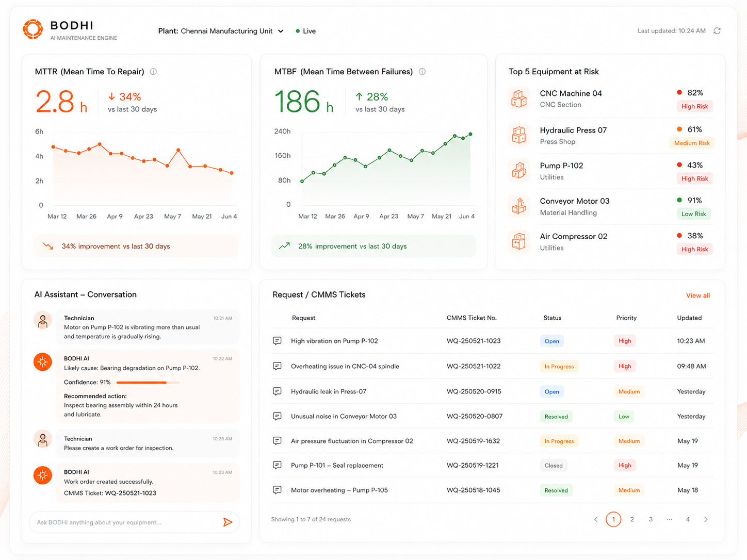The height and width of the screenshot is (560, 747).
Task: Open chat icon for High vibration ticket
Action: (277, 341)
